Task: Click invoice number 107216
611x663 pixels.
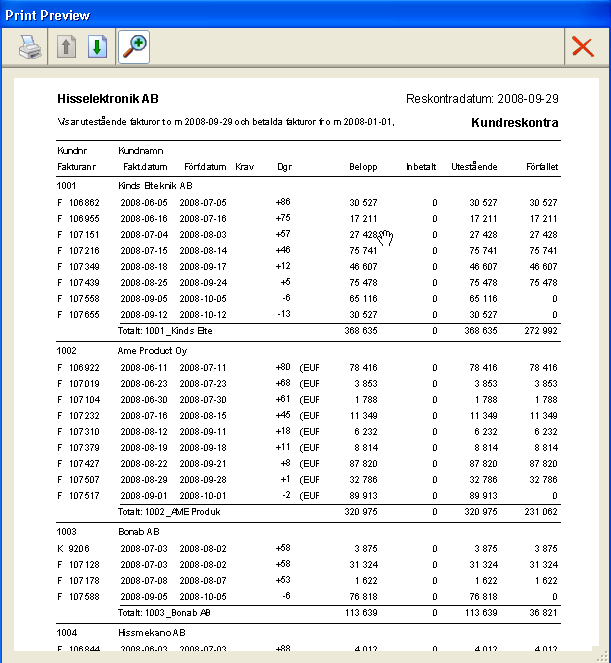Action: 84,251
